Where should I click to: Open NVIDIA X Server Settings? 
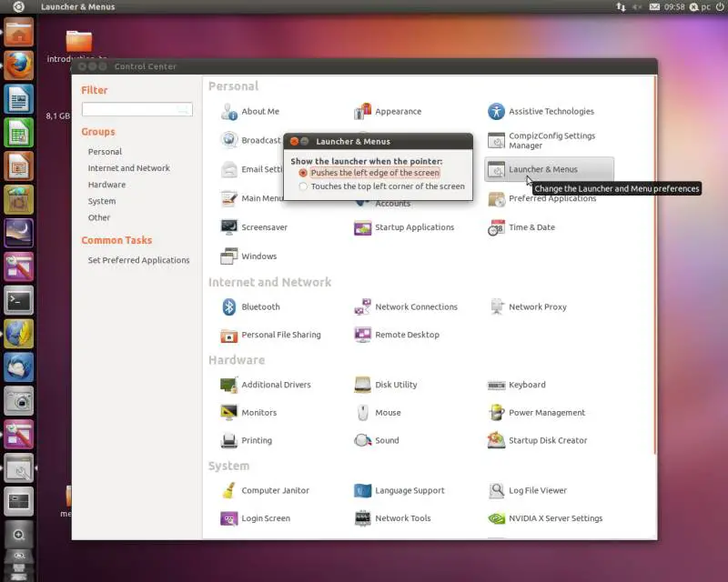coord(545,518)
